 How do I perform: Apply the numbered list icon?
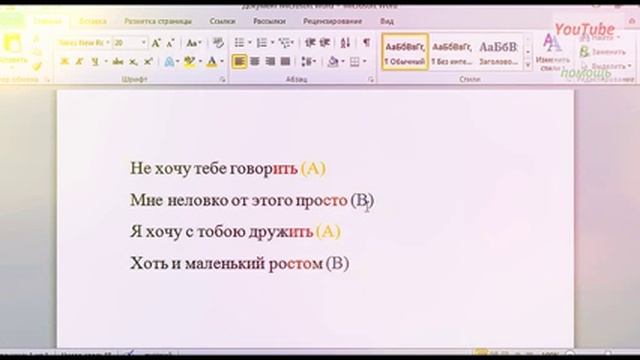(x=262, y=42)
